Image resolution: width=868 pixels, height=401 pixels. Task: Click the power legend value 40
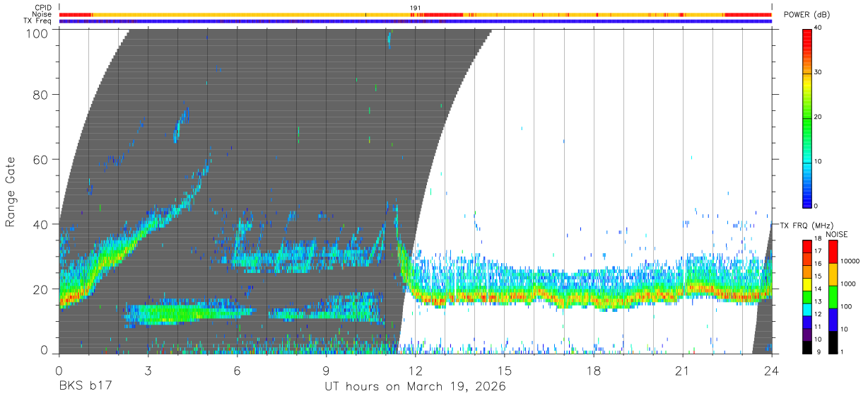point(819,28)
